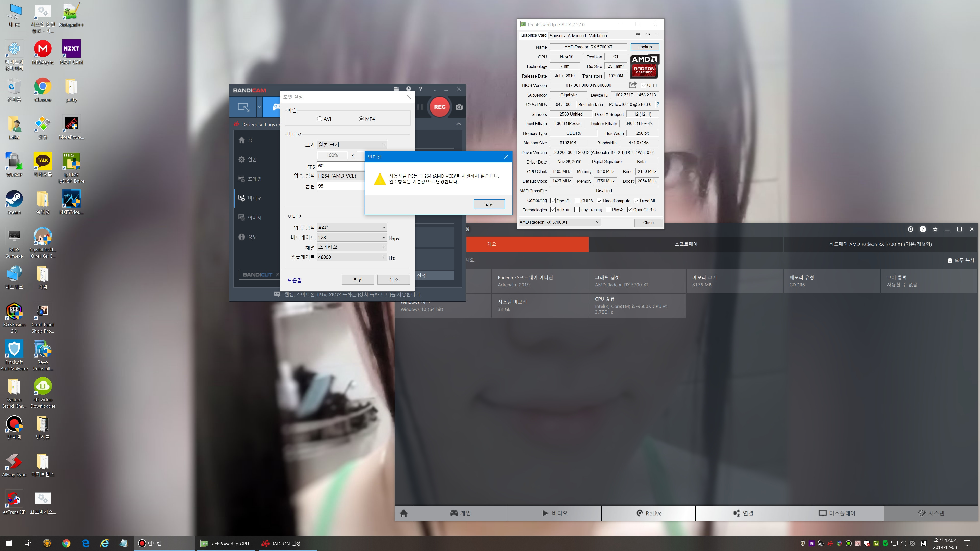Open the Windows Start menu

click(x=9, y=543)
